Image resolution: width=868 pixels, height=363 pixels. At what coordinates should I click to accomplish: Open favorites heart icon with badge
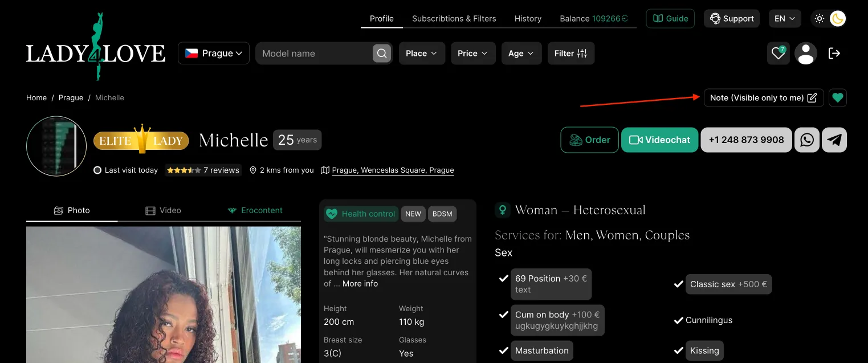coord(779,54)
